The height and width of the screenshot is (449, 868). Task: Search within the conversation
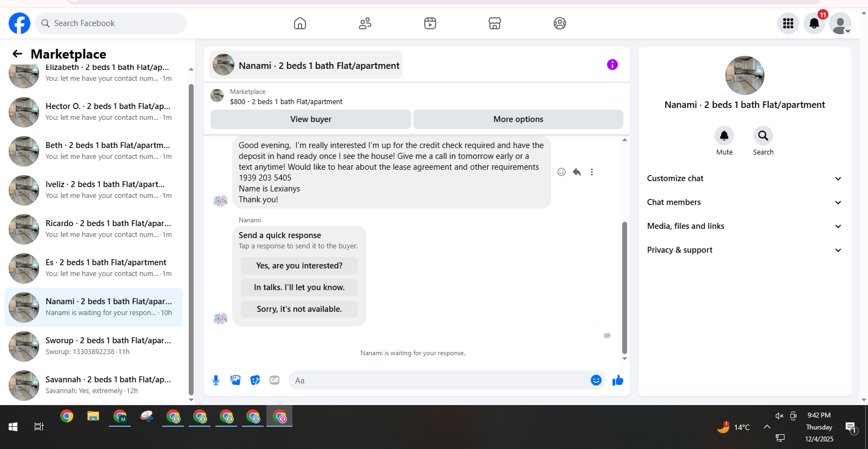763,136
